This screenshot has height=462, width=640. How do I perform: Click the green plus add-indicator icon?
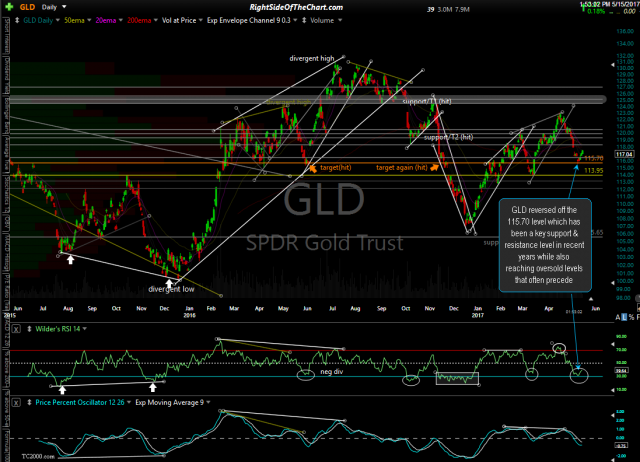coord(9,7)
